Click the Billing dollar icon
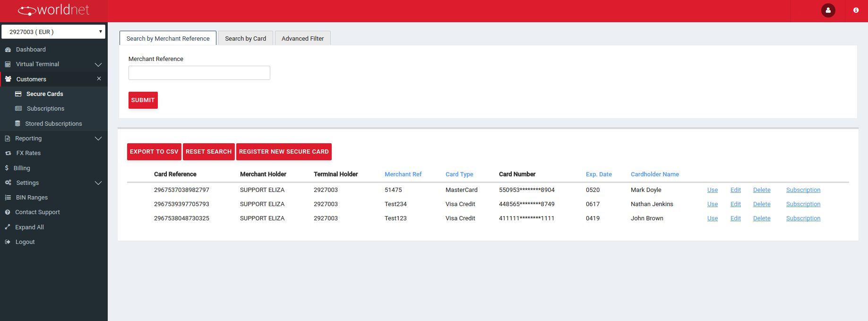The image size is (868, 321). (x=7, y=168)
